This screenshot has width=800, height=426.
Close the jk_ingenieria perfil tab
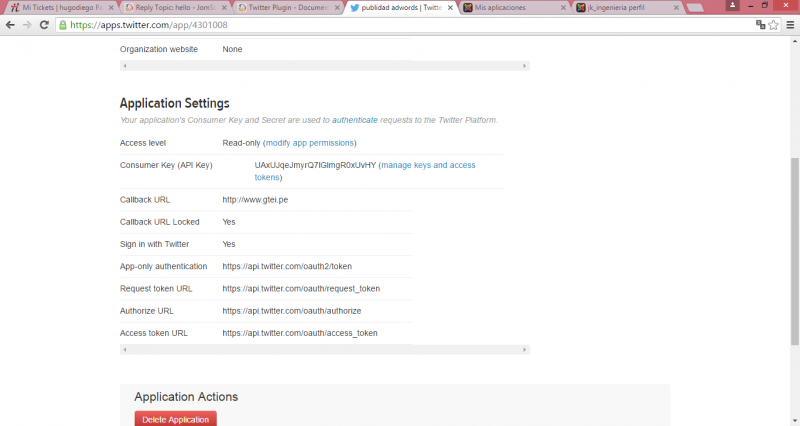[676, 8]
